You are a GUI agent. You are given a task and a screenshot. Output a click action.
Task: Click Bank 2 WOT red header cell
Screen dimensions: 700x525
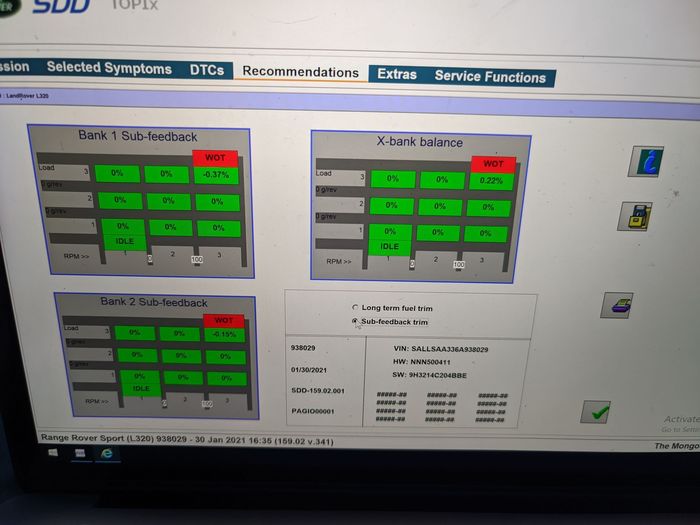tap(224, 321)
